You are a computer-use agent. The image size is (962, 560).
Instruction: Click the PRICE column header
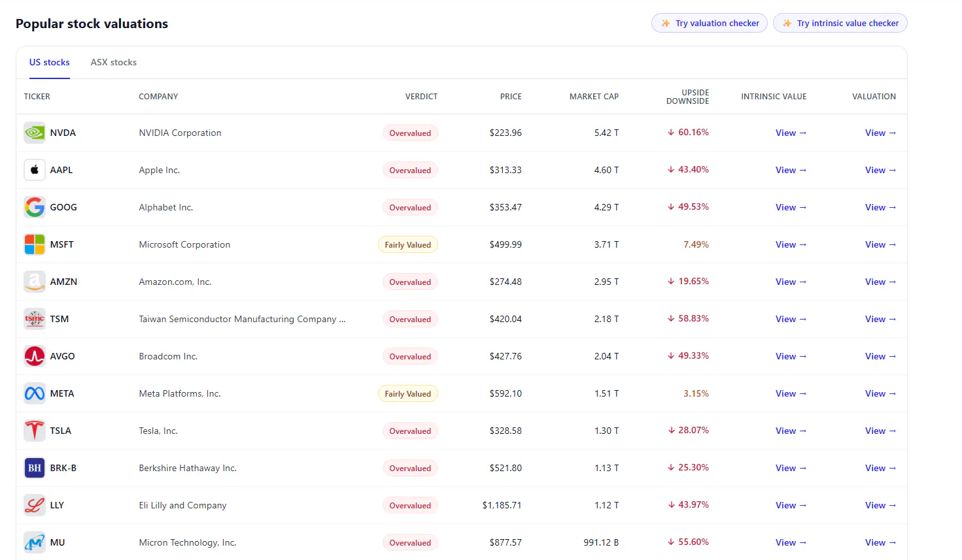511,97
